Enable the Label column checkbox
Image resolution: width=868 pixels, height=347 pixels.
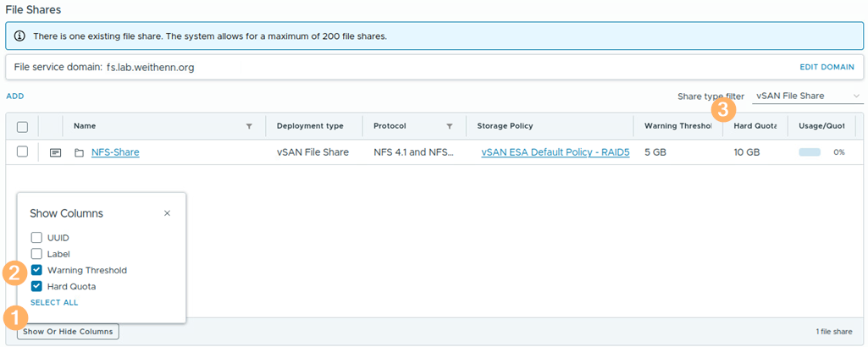pos(36,254)
